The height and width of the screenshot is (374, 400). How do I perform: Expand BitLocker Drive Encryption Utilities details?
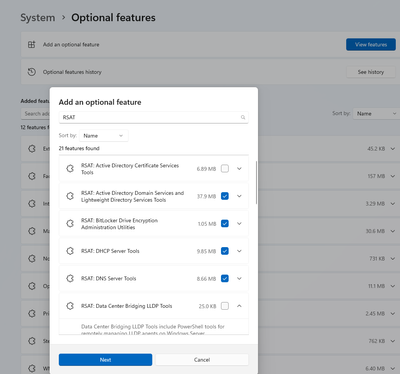coord(239,223)
